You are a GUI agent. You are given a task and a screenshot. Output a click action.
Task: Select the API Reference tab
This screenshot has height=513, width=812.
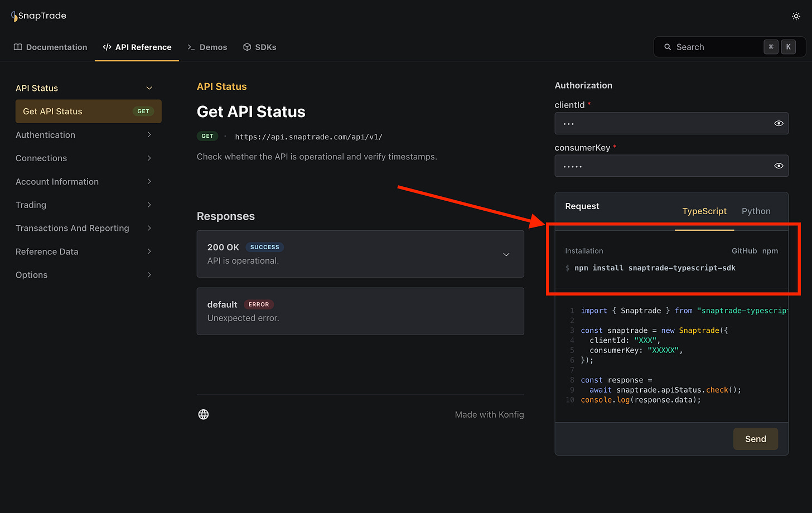click(137, 47)
